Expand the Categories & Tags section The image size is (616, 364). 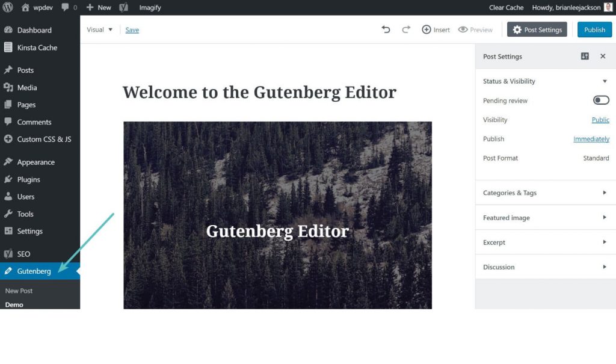545,193
